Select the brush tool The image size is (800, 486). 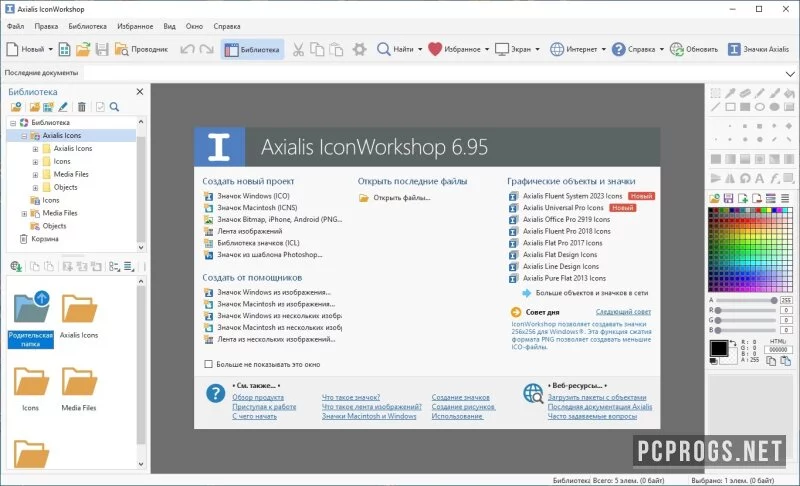point(774,93)
